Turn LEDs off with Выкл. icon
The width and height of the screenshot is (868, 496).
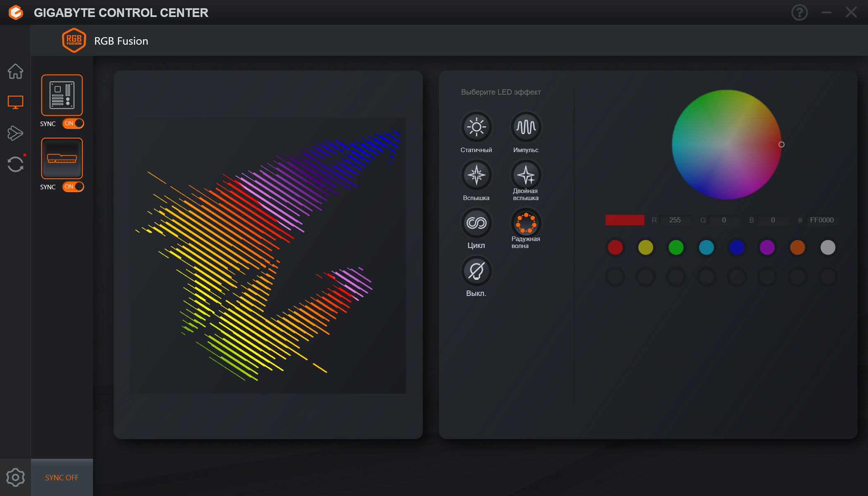point(476,271)
